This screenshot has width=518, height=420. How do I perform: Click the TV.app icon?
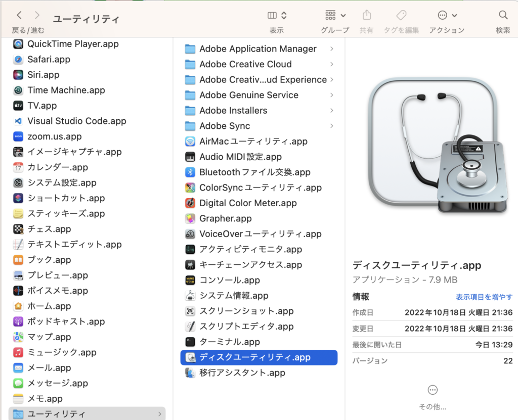[18, 106]
